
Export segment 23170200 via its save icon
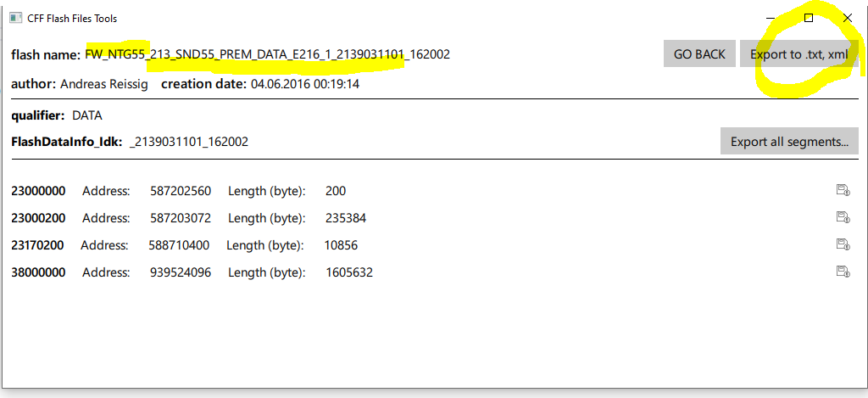pos(843,245)
